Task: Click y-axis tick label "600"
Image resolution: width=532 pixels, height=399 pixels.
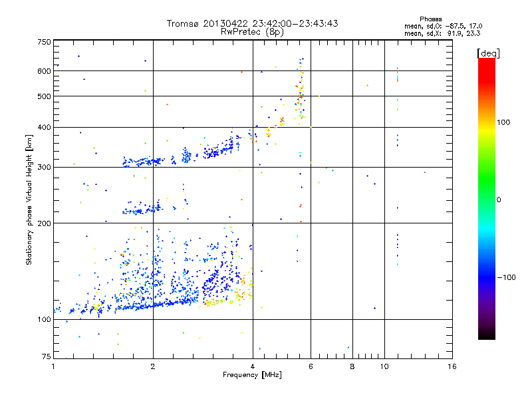Action: 45,71
